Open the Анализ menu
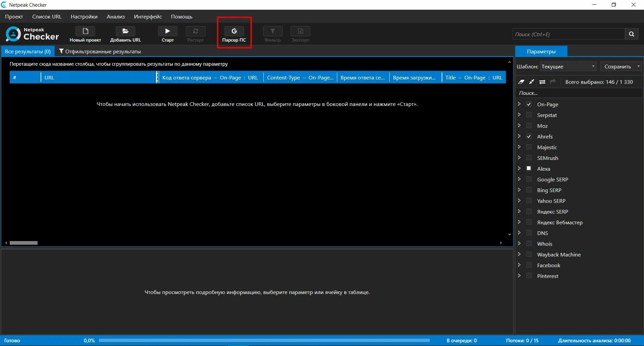This screenshot has width=644, height=346. pos(116,17)
